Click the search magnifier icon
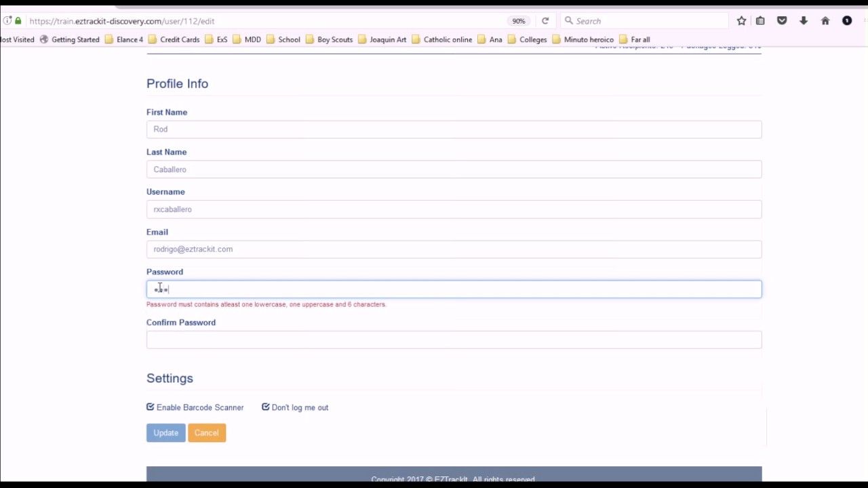The image size is (868, 488). (569, 21)
